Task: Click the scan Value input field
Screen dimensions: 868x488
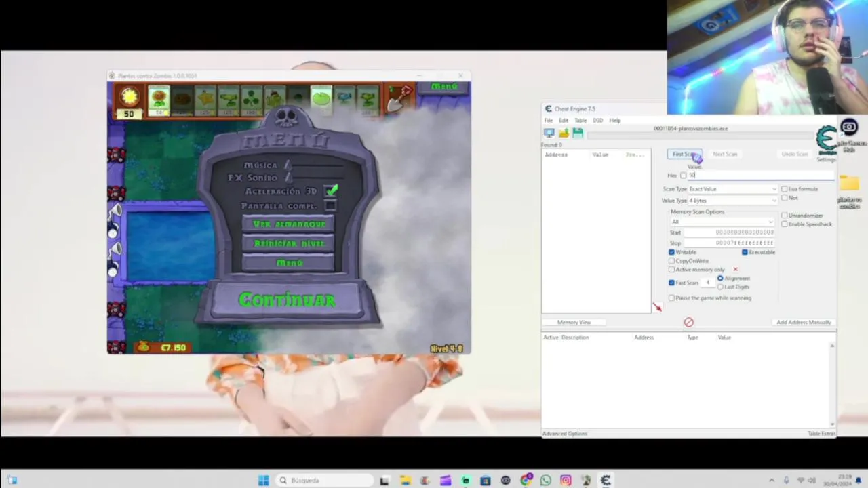Action: (761, 176)
